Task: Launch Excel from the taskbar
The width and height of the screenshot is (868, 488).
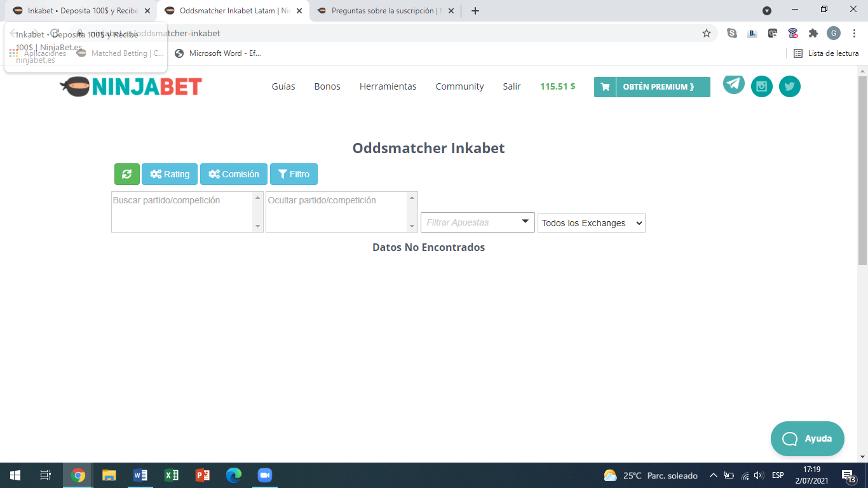Action: (172, 475)
